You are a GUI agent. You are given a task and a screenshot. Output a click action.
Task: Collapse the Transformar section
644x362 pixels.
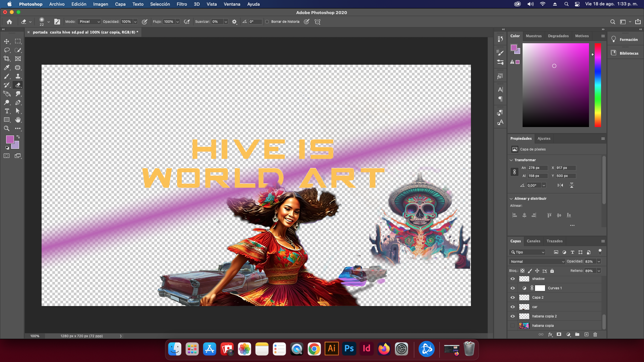[x=511, y=160]
